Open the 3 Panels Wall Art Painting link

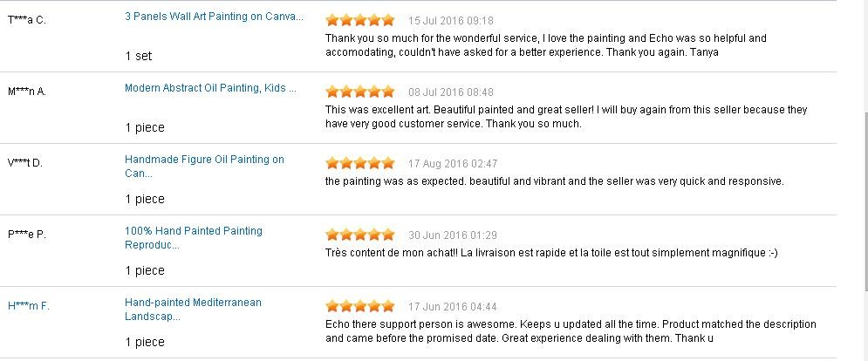click(x=214, y=16)
